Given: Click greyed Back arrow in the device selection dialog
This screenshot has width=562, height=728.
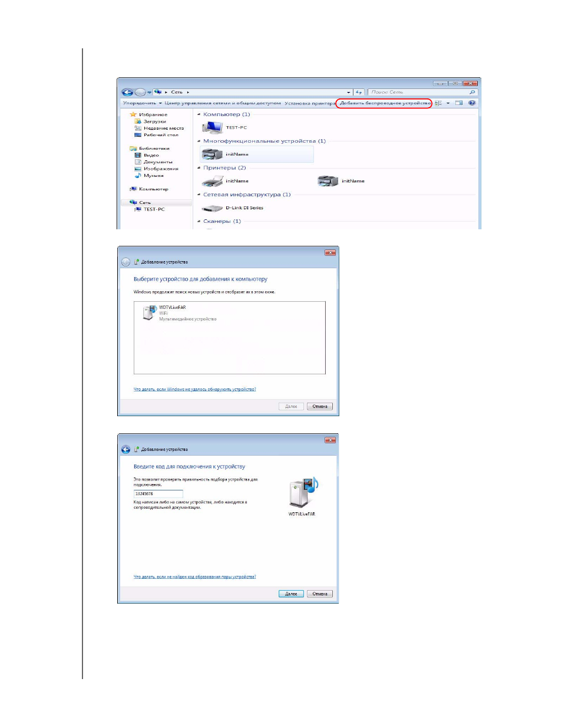Looking at the screenshot, I should point(125,262).
